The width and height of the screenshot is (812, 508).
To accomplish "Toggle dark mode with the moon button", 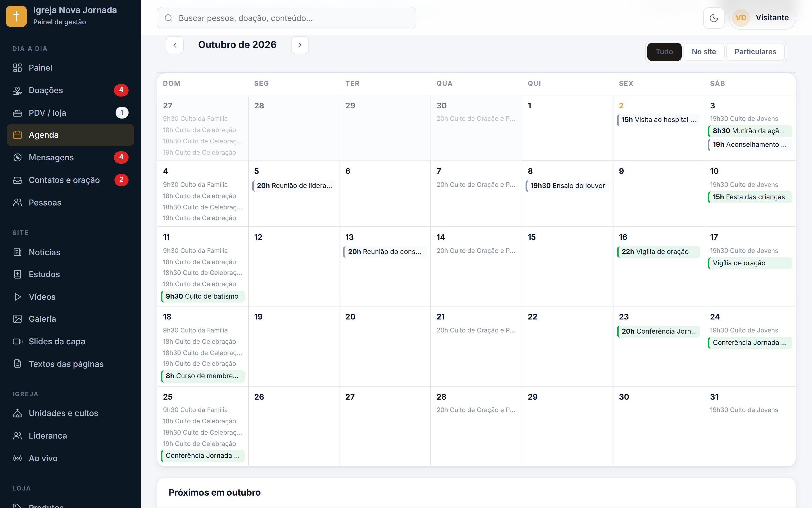I will click(x=714, y=18).
